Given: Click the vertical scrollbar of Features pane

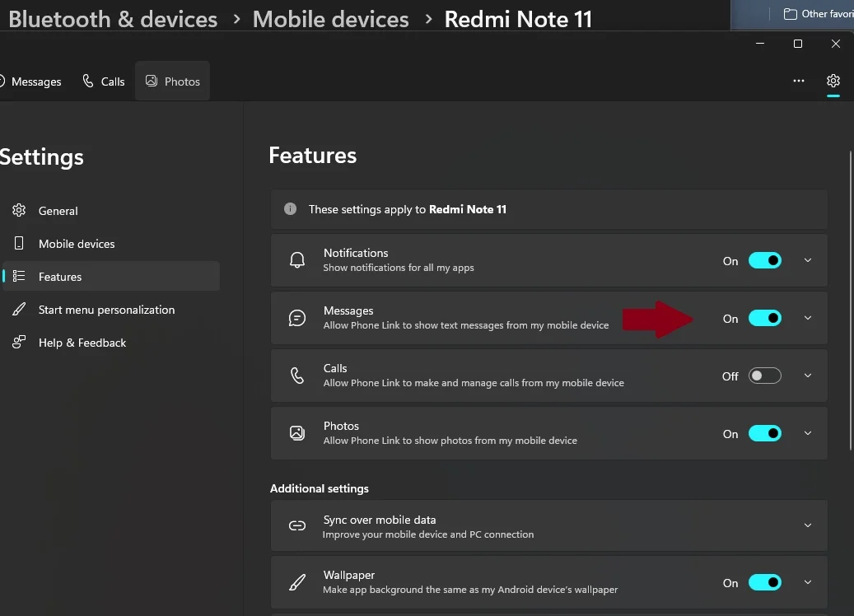Looking at the screenshot, I should pos(851,301).
